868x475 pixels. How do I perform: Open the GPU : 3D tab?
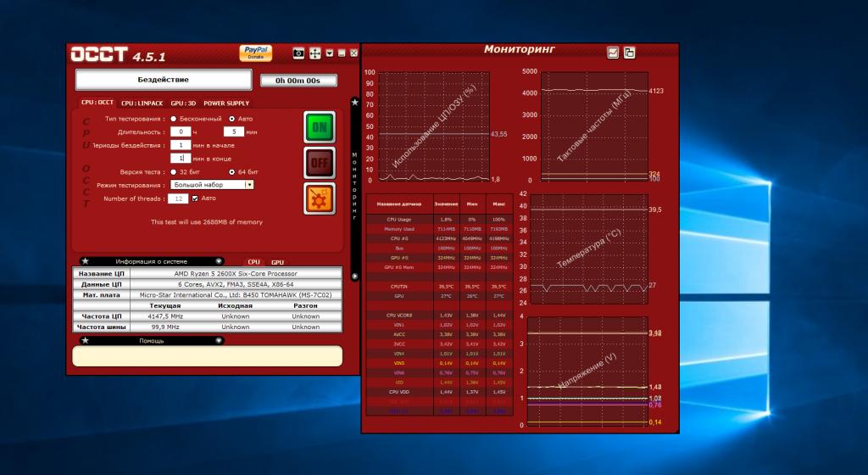pyautogui.click(x=183, y=103)
